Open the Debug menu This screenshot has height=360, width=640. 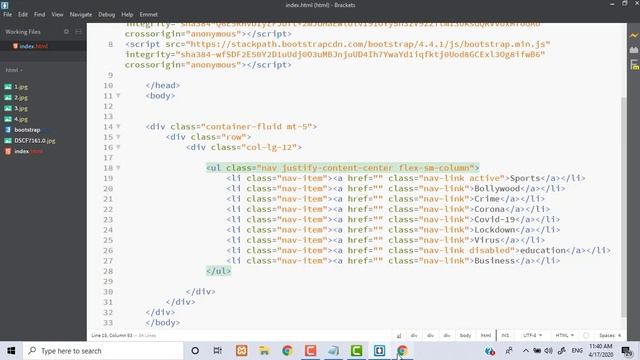pos(107,14)
